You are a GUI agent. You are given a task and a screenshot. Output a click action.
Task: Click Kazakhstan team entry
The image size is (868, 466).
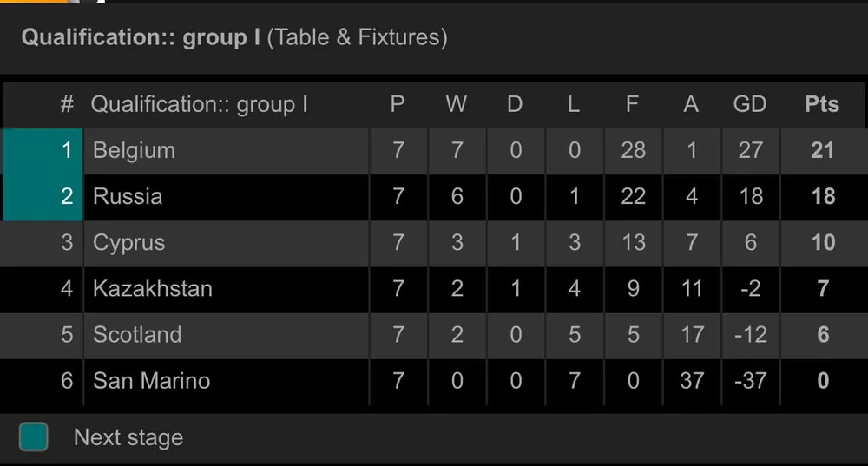[x=152, y=289]
